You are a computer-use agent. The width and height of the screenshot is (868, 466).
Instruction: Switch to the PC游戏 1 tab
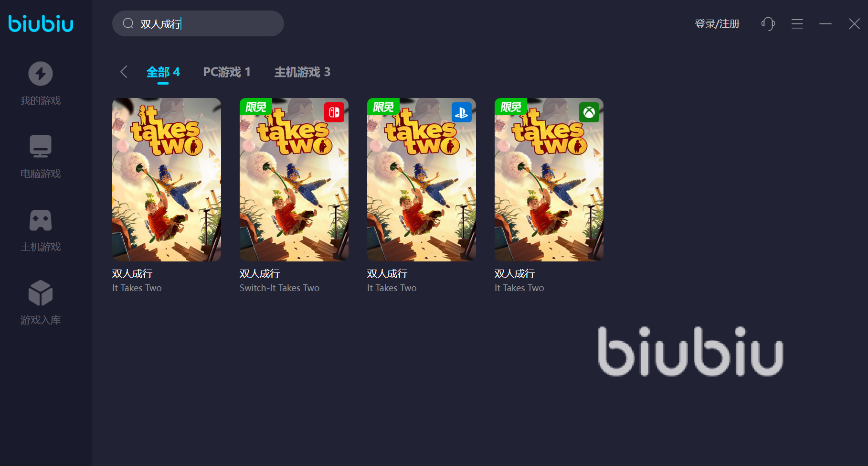point(227,72)
